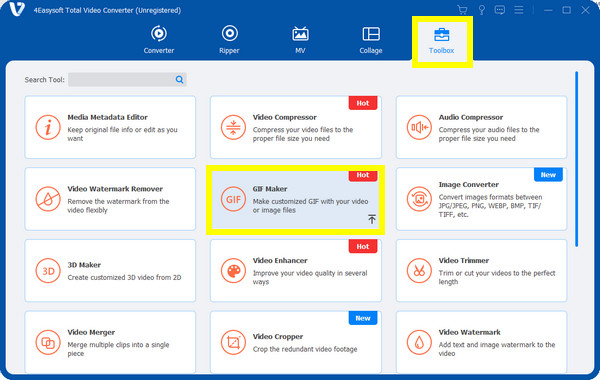Switch to the Converter tab

coord(159,40)
